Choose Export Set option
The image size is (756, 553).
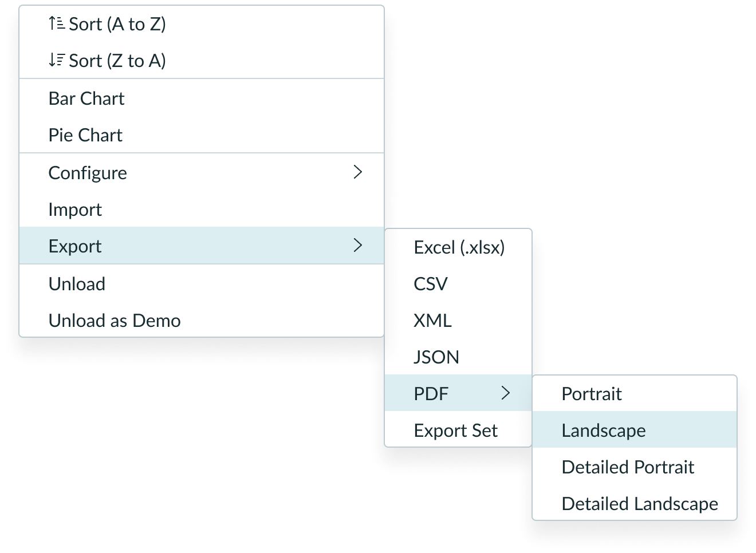pyautogui.click(x=455, y=430)
